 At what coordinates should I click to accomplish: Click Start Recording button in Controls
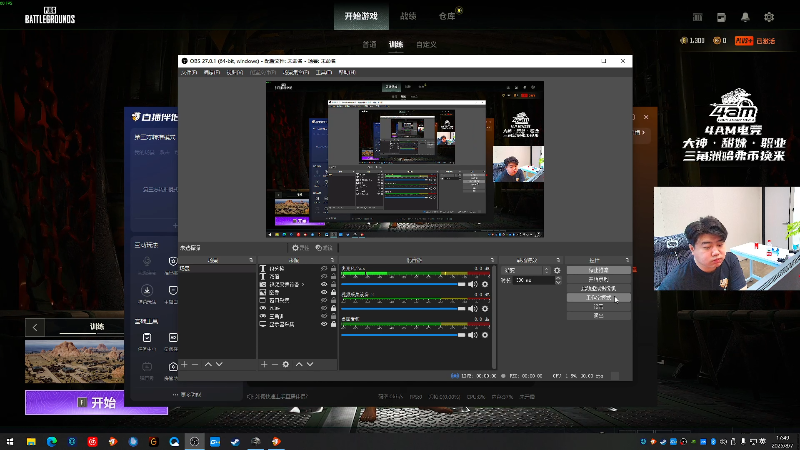point(598,279)
